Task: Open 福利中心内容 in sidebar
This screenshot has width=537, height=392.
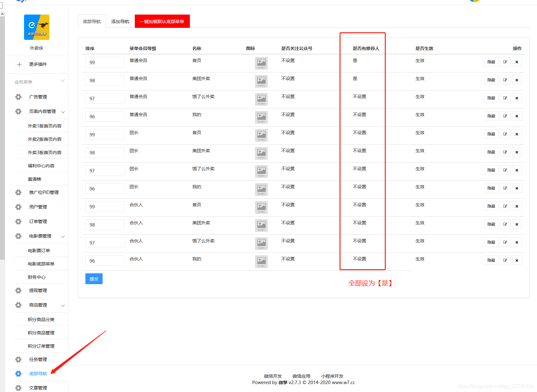Action: coord(41,166)
